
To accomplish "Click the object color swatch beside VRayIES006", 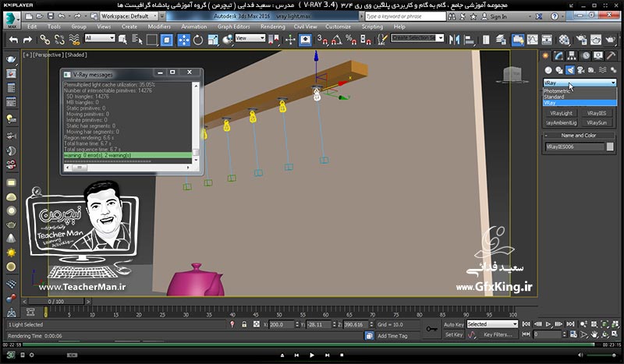I will [610, 147].
